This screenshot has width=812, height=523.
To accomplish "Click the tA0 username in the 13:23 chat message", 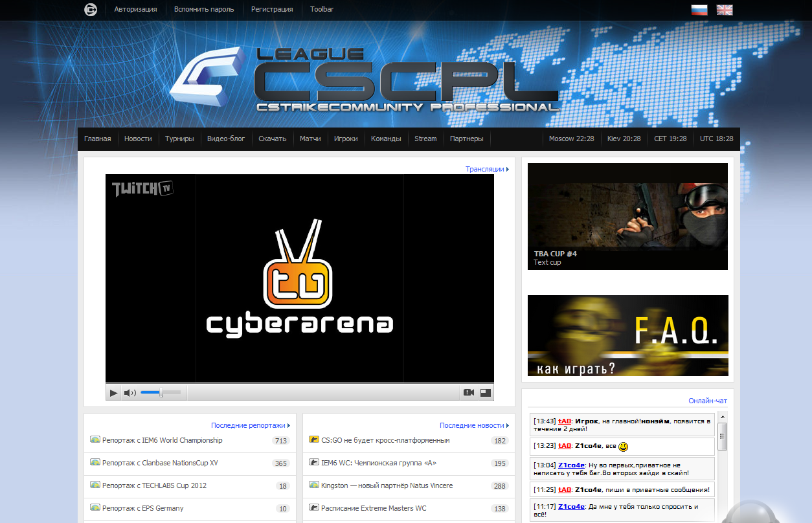I will pyautogui.click(x=565, y=446).
